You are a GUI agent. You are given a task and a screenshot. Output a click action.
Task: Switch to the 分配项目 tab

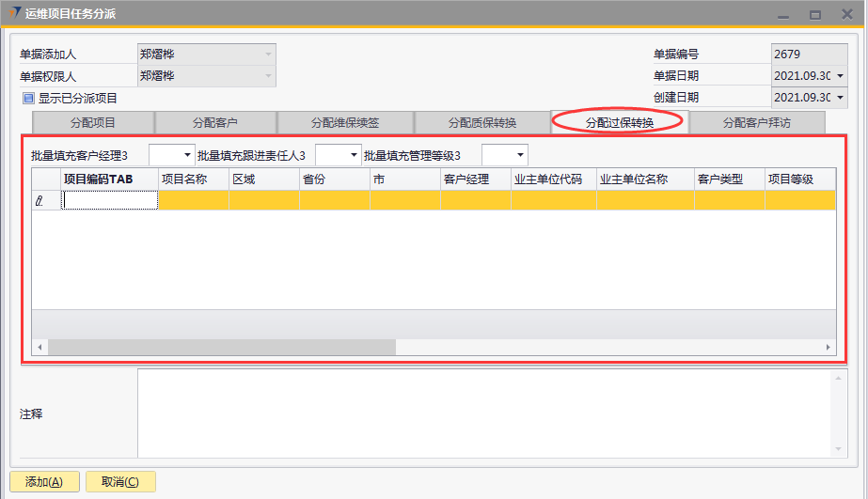93,122
